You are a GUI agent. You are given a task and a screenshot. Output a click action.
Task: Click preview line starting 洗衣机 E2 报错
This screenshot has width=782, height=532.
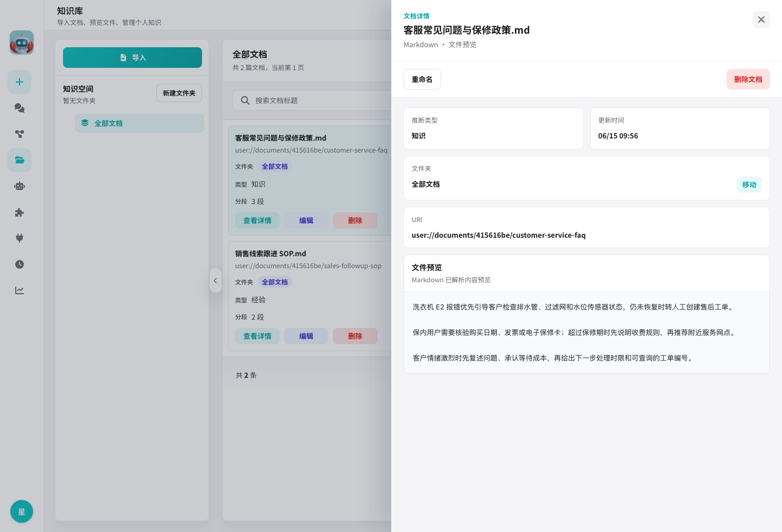[574, 307]
